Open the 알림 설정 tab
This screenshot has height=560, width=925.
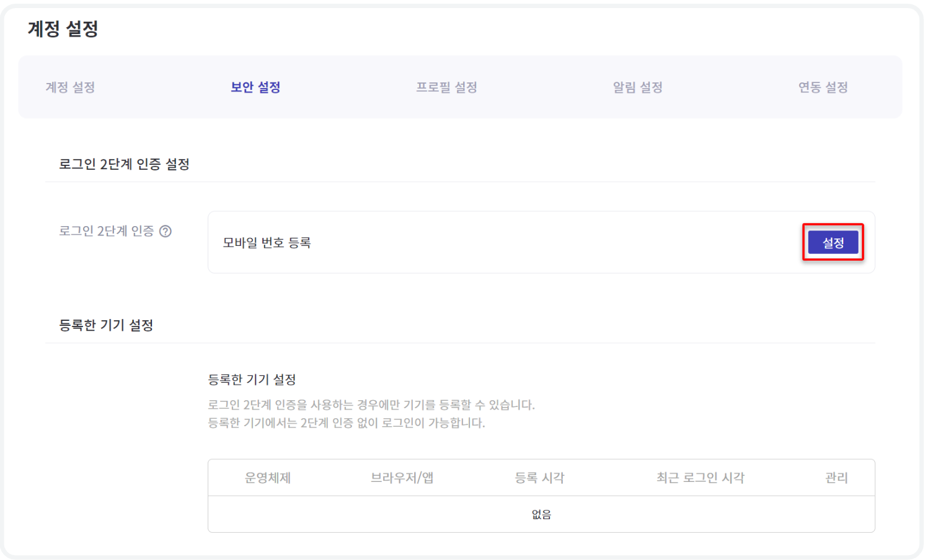point(637,87)
